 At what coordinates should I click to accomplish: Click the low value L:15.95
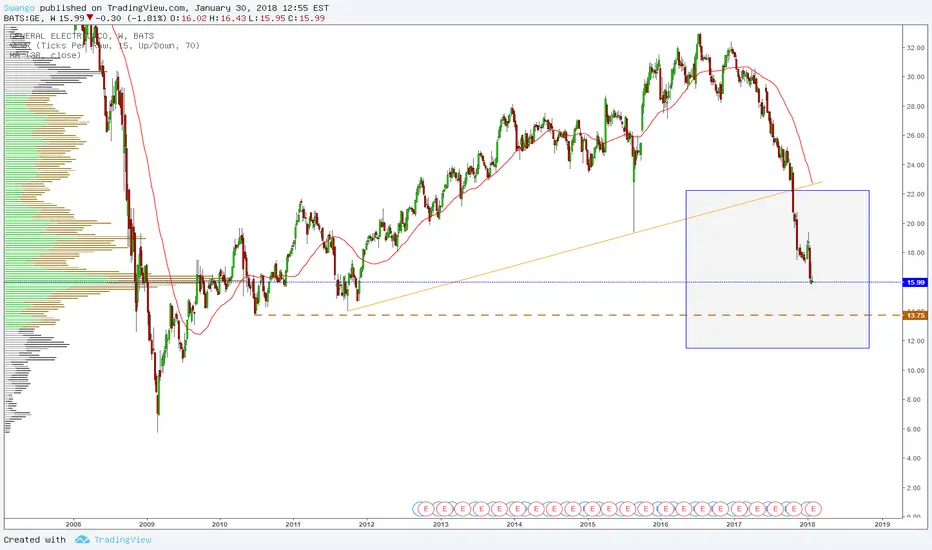click(x=266, y=18)
